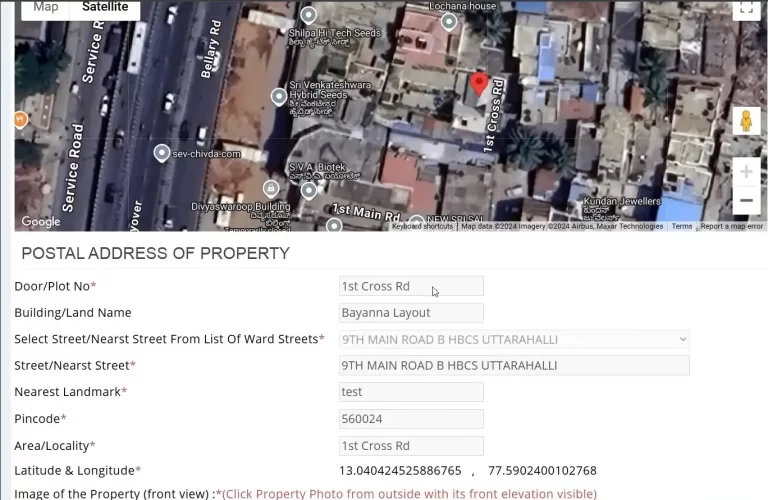Click the Street/Nearst Street text field
Image resolution: width=768 pixels, height=500 pixels.
514,365
